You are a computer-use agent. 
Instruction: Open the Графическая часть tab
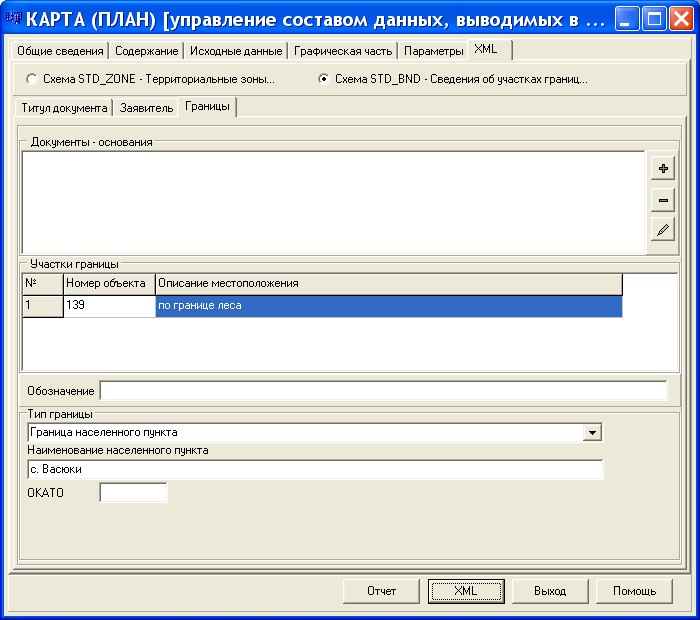click(x=342, y=50)
